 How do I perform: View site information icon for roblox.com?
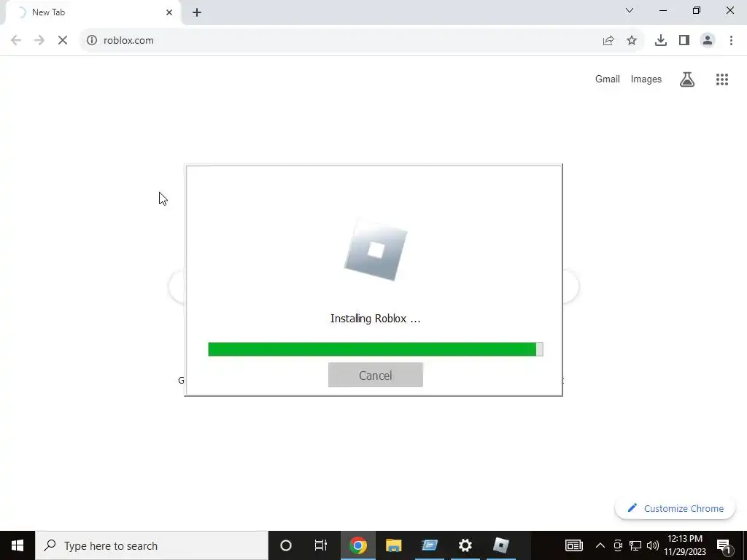coord(91,41)
